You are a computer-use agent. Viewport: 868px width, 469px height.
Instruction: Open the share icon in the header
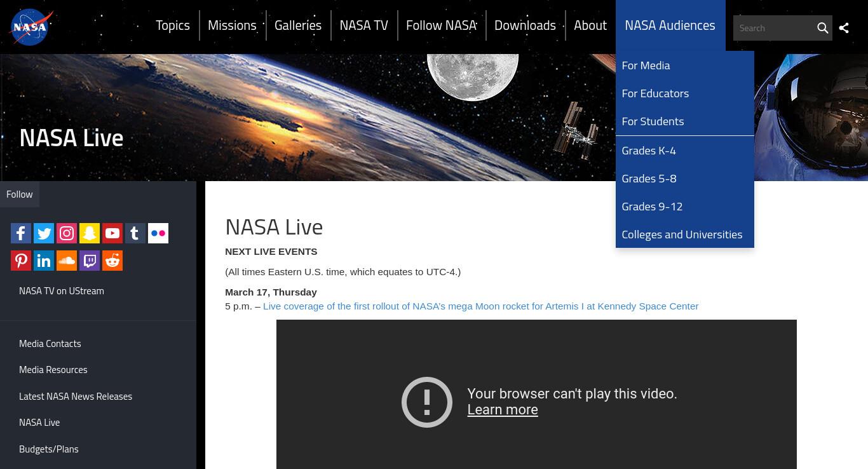pos(844,28)
